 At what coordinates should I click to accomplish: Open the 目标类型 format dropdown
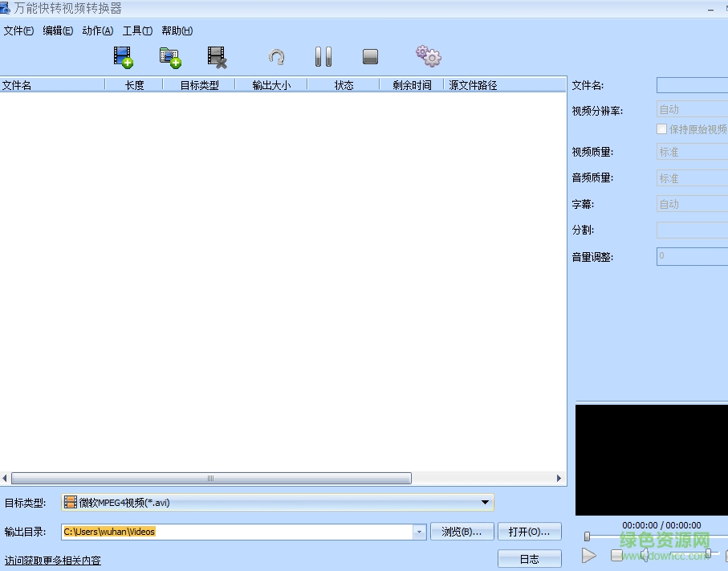(486, 501)
